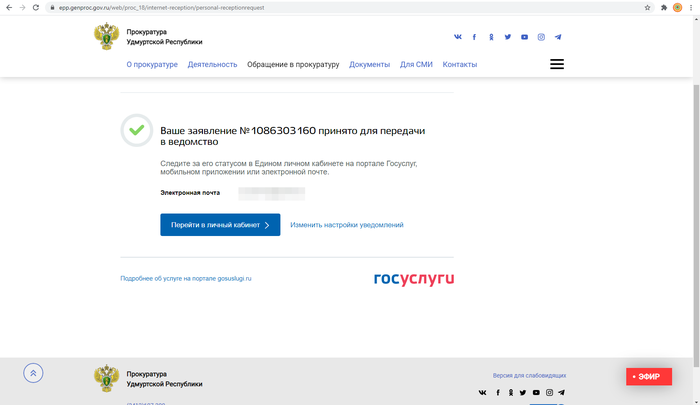Open 'Подробнее об услуге на портале gosuslugi.ru'
Screen dimensions: 700x405
click(186, 278)
